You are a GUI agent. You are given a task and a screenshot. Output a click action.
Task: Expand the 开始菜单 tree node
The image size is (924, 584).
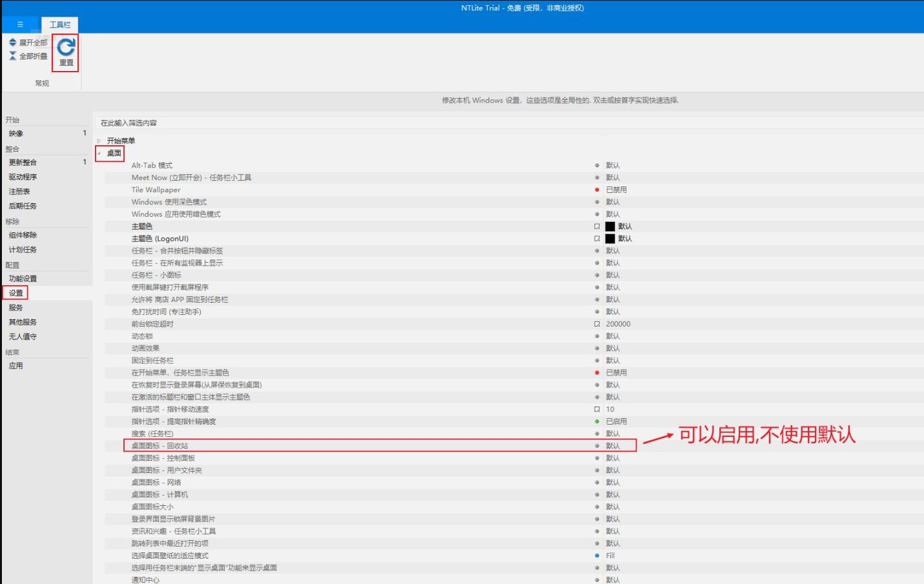[x=99, y=141]
